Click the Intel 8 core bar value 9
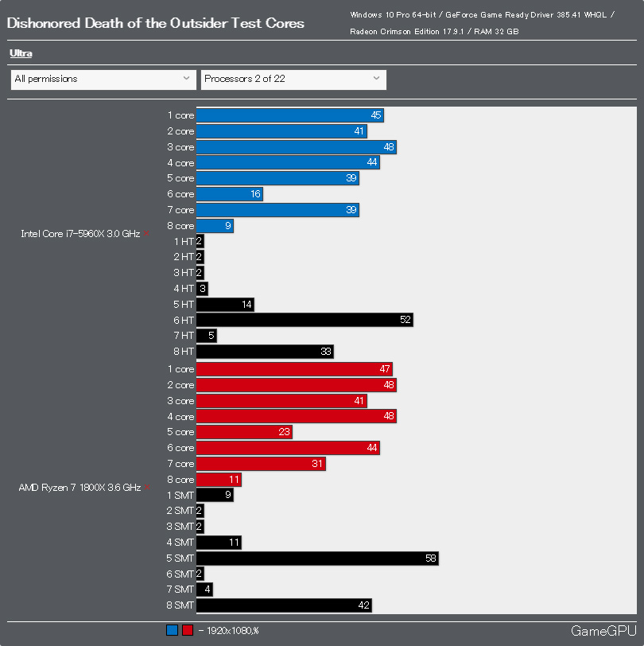644x646 pixels. (x=228, y=226)
